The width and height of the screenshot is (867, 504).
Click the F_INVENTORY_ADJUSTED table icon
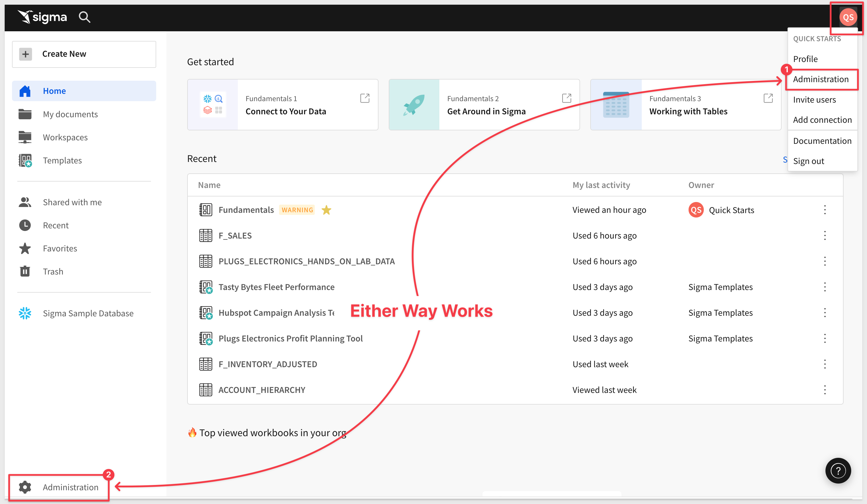(206, 364)
